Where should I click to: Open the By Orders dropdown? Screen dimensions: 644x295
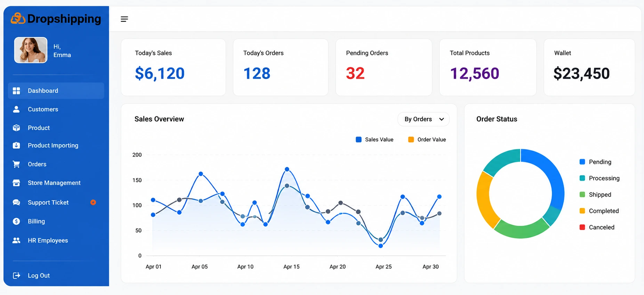pos(423,119)
